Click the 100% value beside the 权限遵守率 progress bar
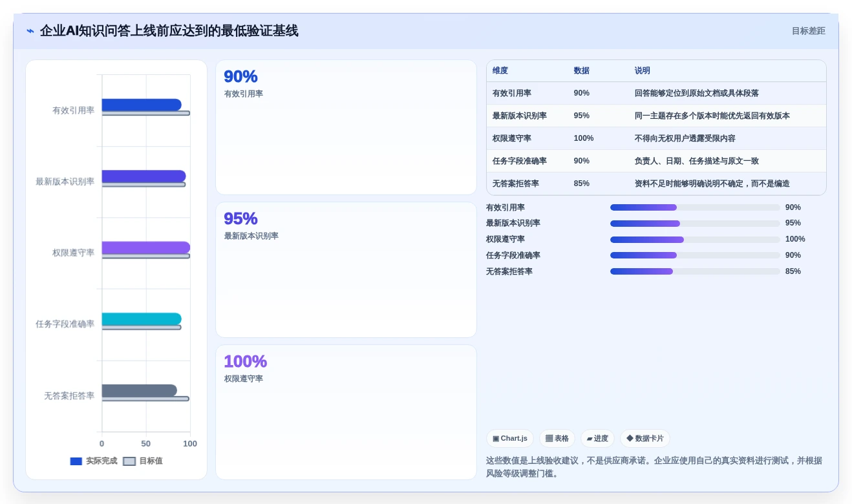 (795, 239)
